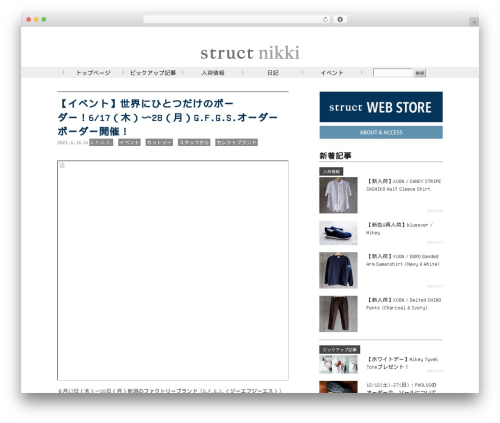
Task: Open 入荷情報 menu item
Action: [x=213, y=73]
